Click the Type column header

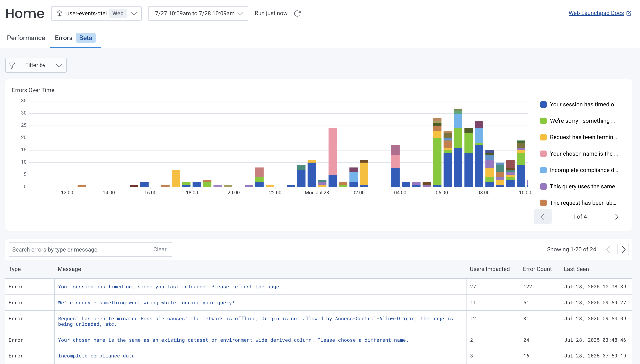pyautogui.click(x=15, y=269)
